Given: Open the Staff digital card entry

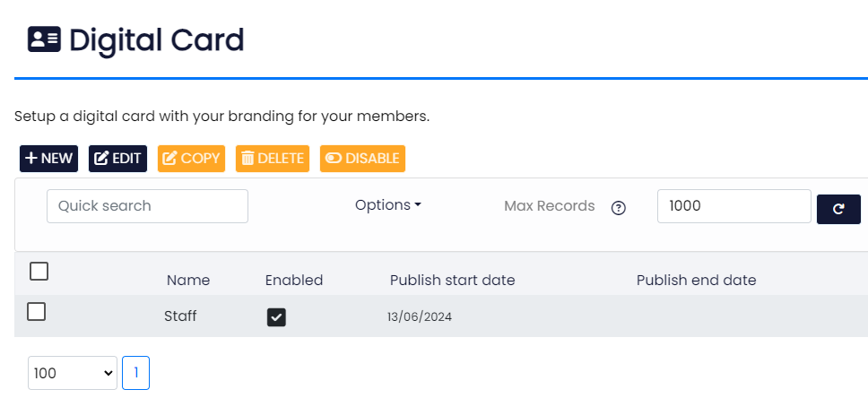Looking at the screenshot, I should pos(180,316).
